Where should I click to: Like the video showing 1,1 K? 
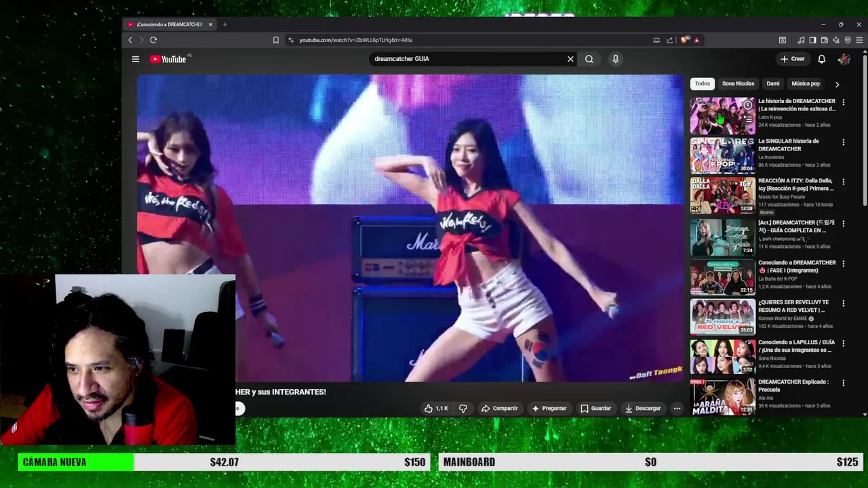pyautogui.click(x=436, y=408)
